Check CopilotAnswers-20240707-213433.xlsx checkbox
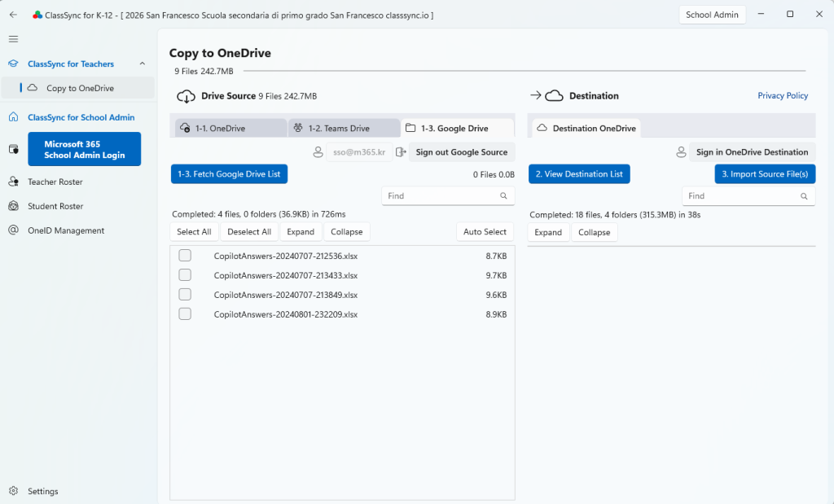The width and height of the screenshot is (834, 504). (185, 275)
